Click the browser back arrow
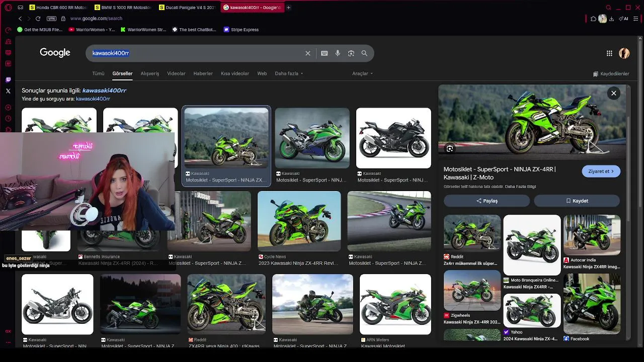The width and height of the screenshot is (644, 362). pos(20,19)
